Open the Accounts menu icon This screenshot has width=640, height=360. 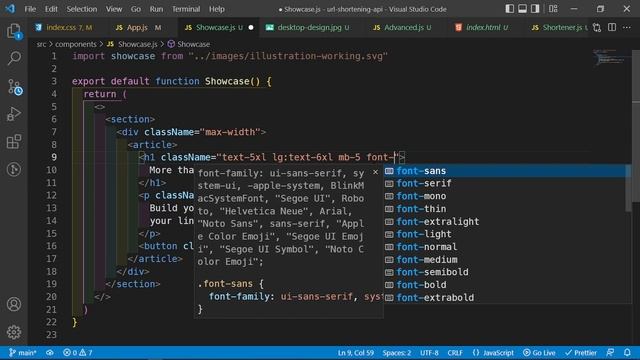point(14,304)
